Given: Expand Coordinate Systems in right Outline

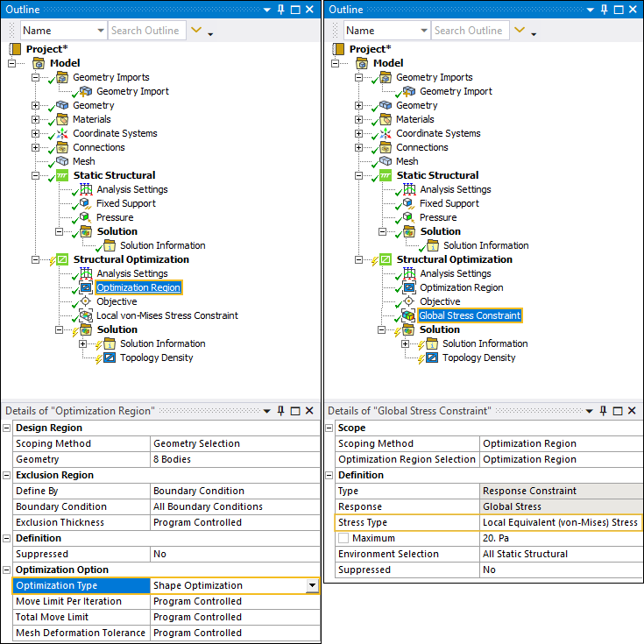Looking at the screenshot, I should [358, 133].
